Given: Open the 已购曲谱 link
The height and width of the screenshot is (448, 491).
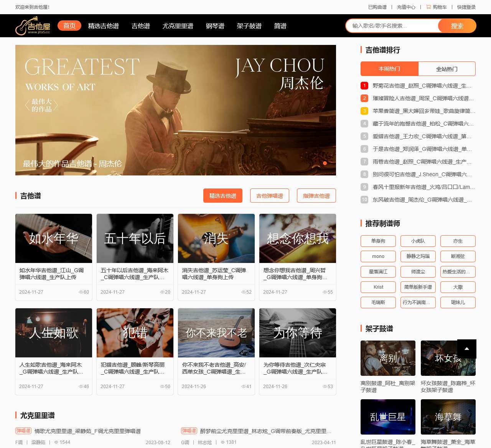Looking at the screenshot, I should coord(377,7).
